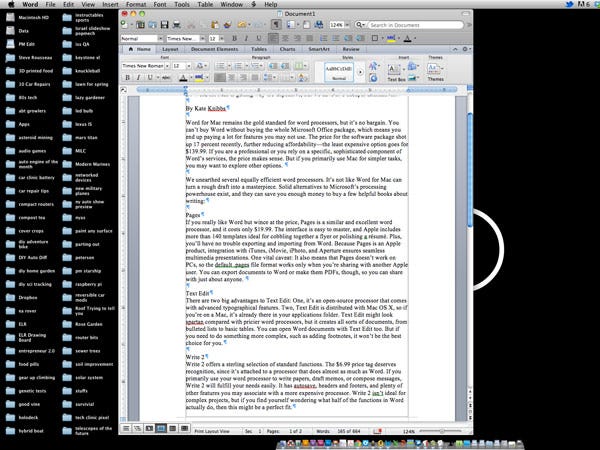600x450 pixels.
Task: Click the Words 165 of 664 counter
Action: (338, 431)
